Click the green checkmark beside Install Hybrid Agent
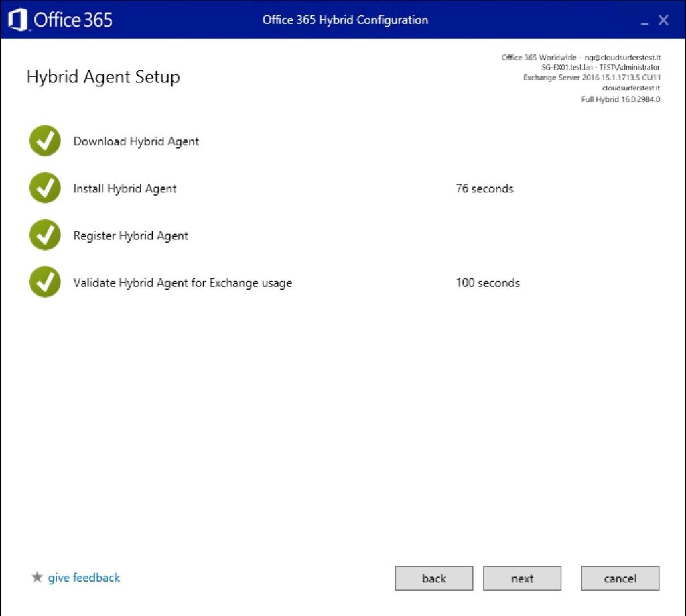Viewport: 686px width, 616px height. (45, 188)
